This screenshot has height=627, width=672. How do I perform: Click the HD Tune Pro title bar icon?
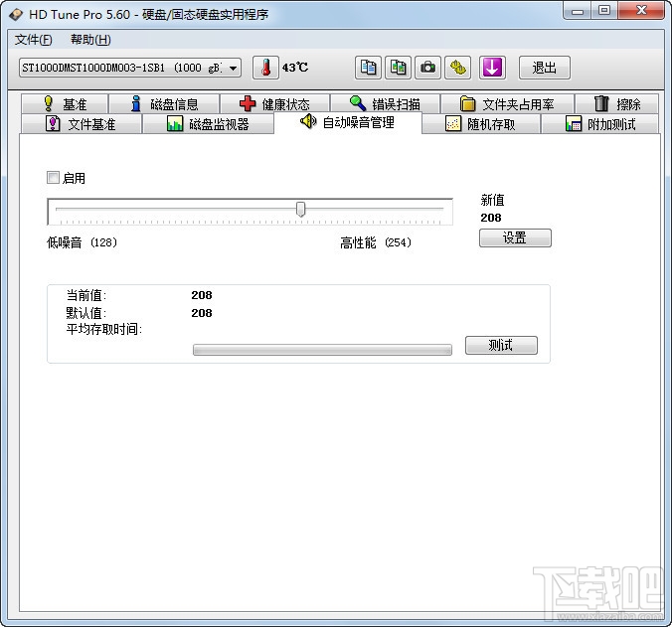tap(16, 15)
